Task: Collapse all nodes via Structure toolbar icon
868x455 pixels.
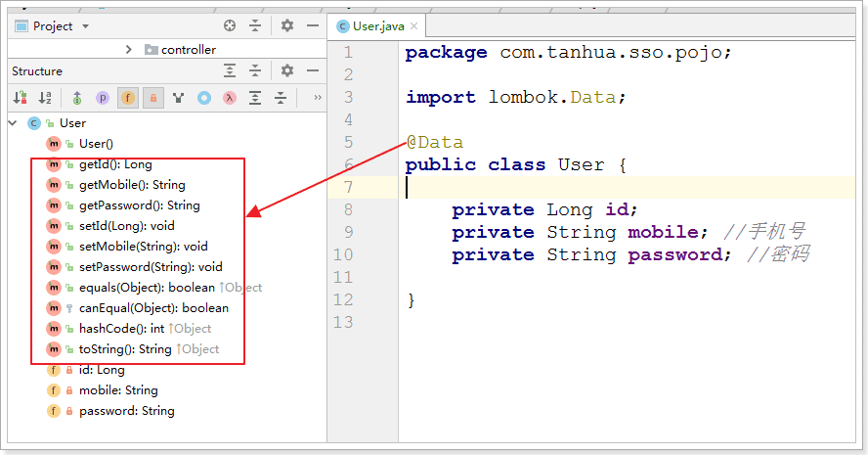Action: coord(281,98)
